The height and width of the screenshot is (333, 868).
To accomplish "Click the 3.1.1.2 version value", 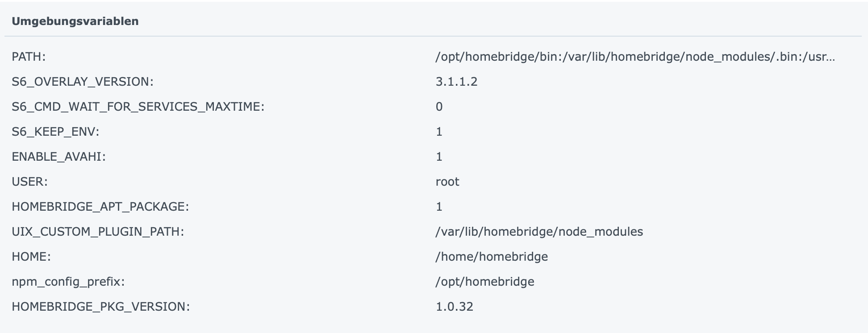I will point(456,82).
